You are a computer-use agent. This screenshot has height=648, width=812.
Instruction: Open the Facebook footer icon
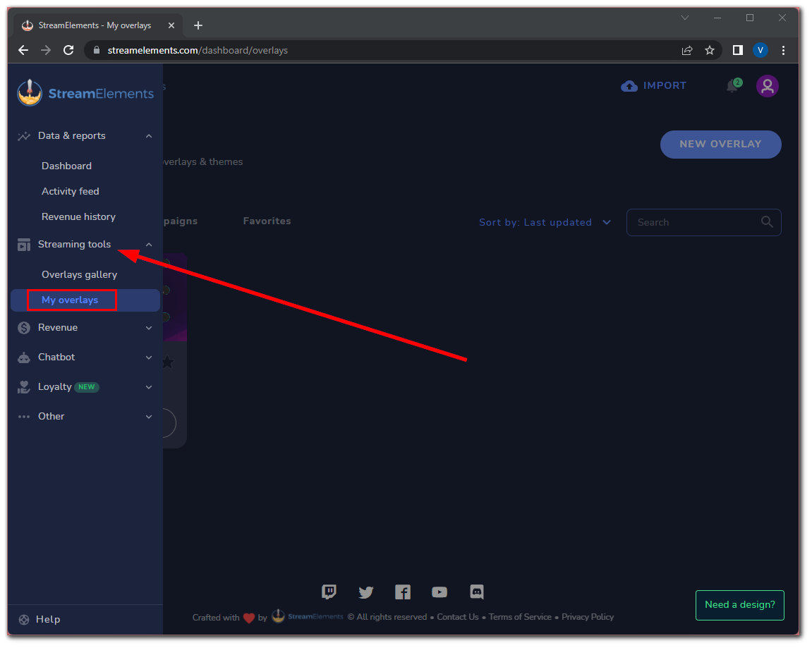click(x=403, y=592)
